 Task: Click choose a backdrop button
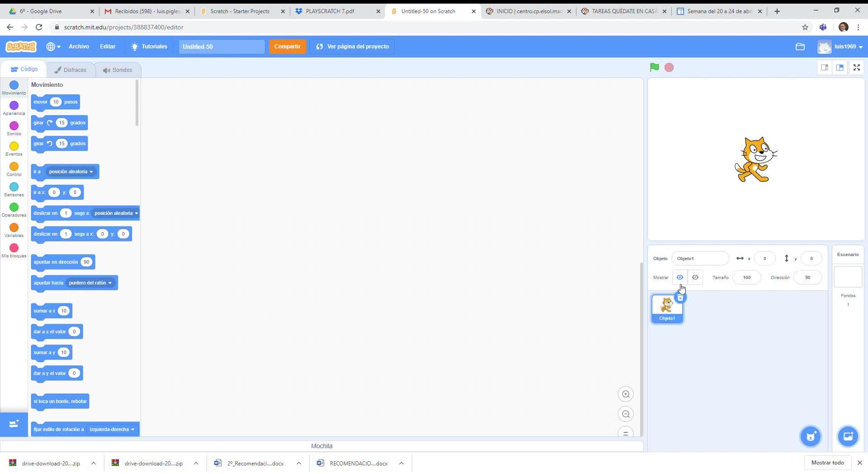point(848,436)
